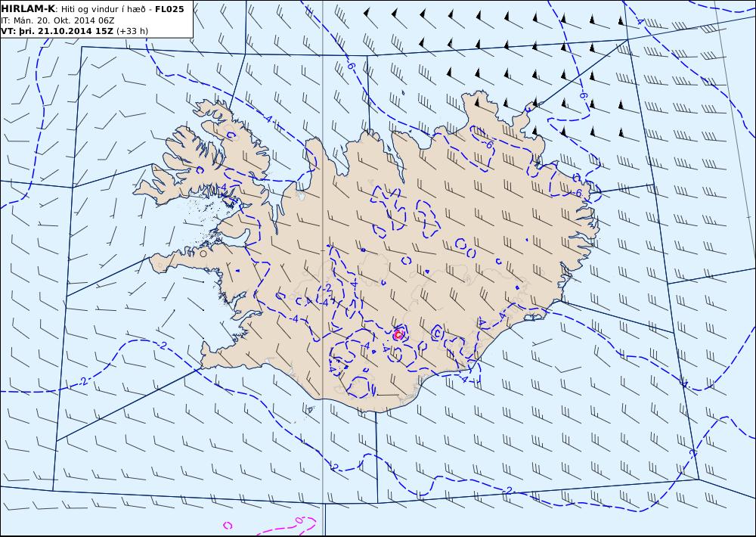The height and width of the screenshot is (537, 756).
Task: Click the "(+33 h)" forecast offset text
Action: tap(132, 31)
